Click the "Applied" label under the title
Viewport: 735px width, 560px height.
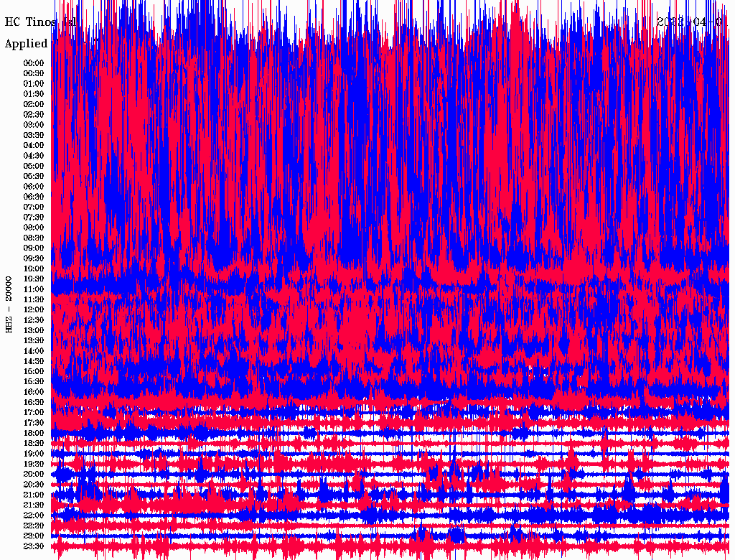(x=27, y=44)
